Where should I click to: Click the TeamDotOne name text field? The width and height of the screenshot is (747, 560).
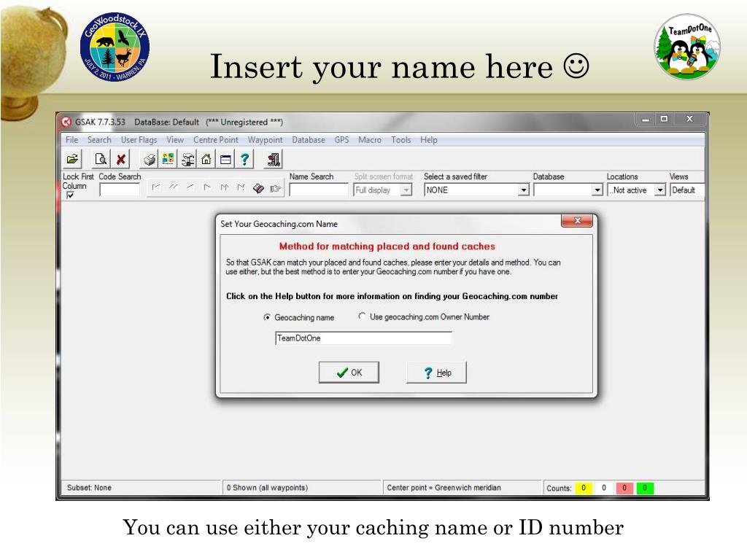click(x=363, y=338)
